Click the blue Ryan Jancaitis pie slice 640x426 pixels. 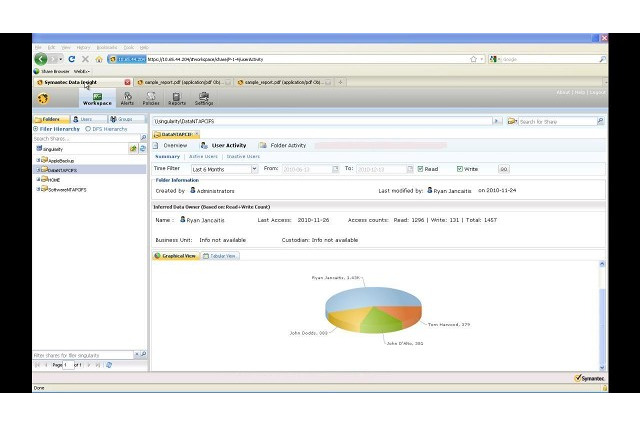click(371, 296)
